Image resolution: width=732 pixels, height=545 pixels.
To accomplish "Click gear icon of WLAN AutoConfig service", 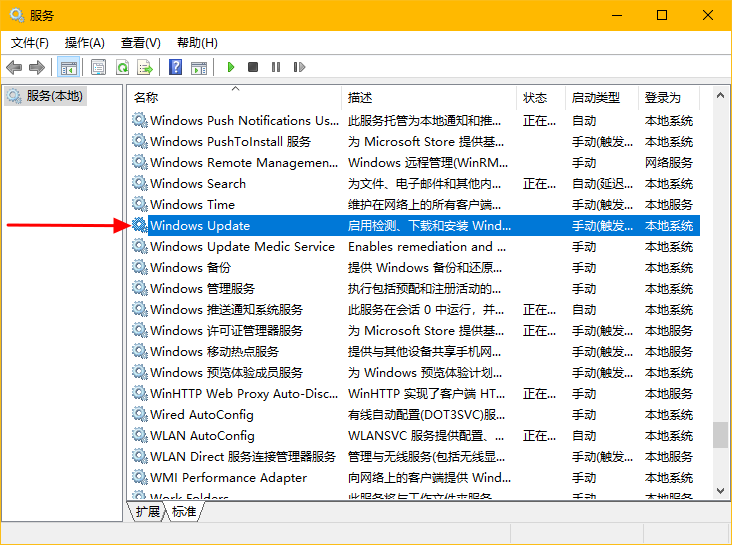I will (x=140, y=435).
